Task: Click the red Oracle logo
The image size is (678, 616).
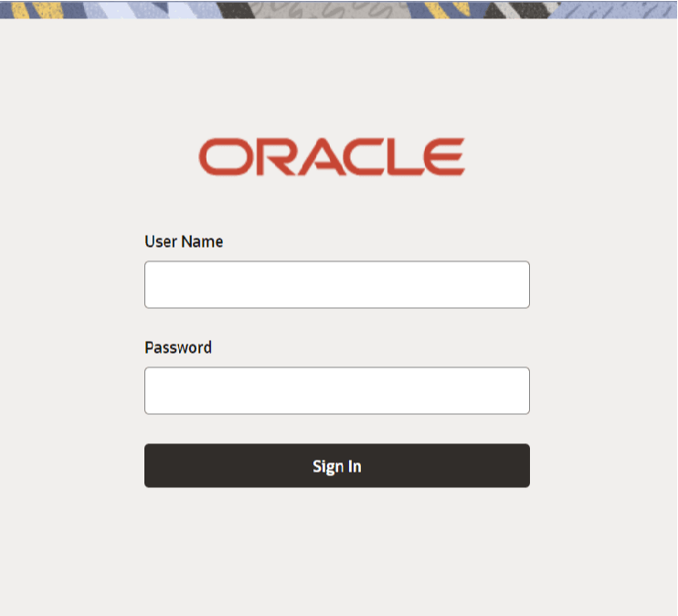Action: (x=332, y=156)
